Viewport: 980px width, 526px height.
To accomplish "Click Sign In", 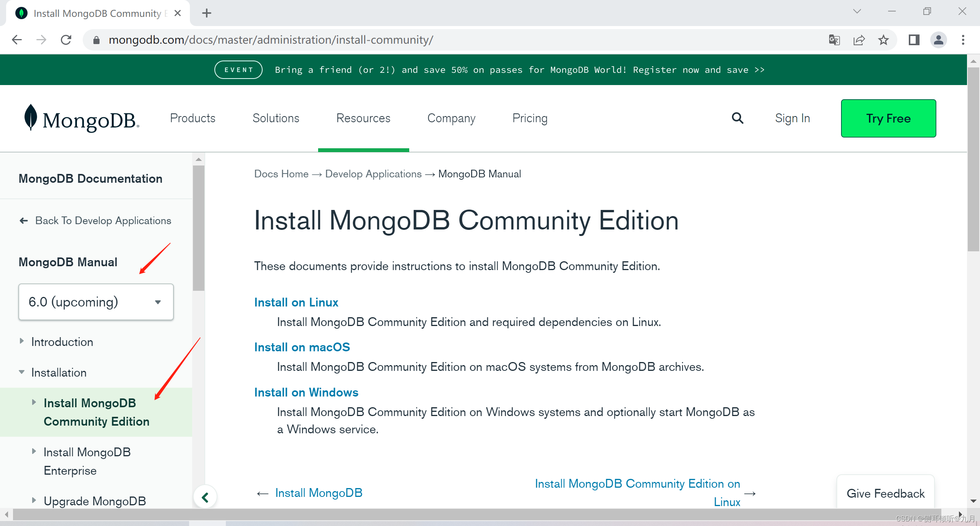I will click(792, 118).
